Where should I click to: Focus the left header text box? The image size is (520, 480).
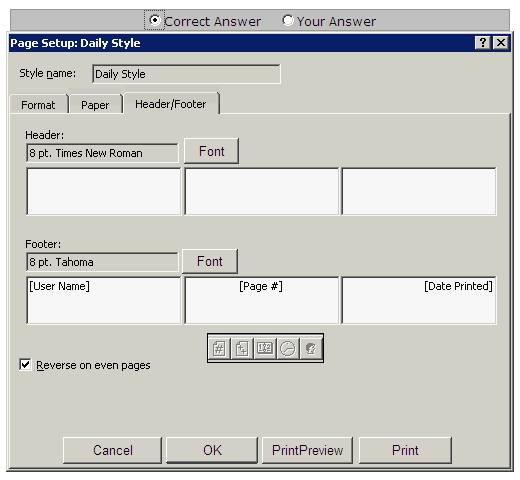[104, 192]
